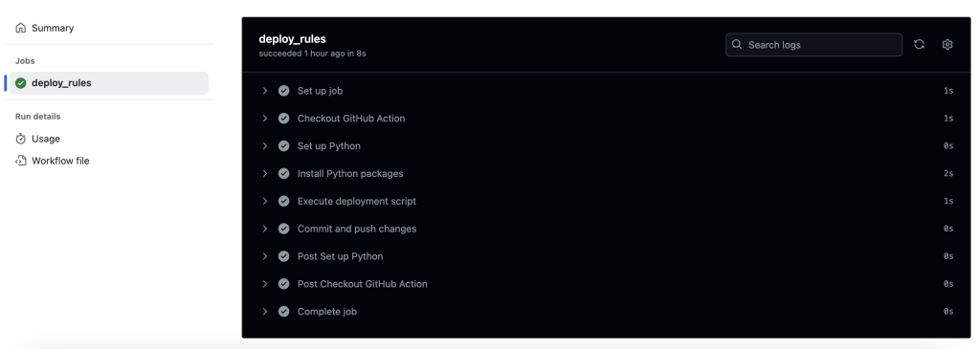Expand the Post Checkout GitHub Action step
The height and width of the screenshot is (349, 980).
[x=265, y=283]
